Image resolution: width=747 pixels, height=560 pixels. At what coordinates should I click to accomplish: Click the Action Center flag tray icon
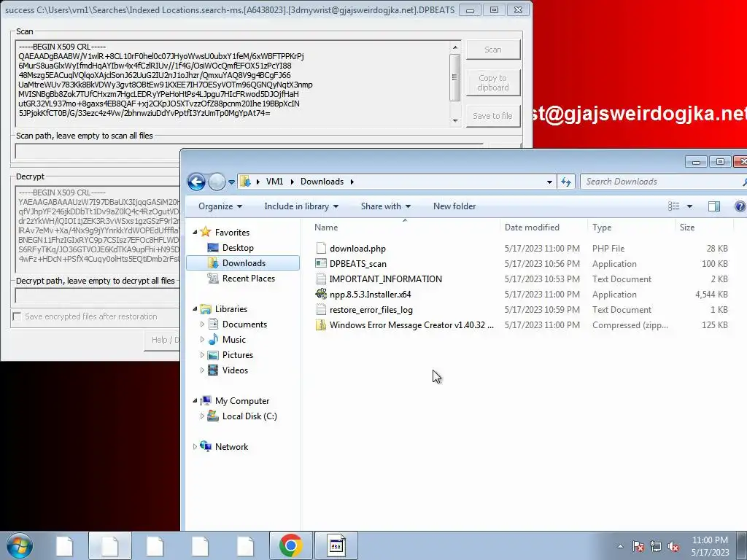click(638, 546)
